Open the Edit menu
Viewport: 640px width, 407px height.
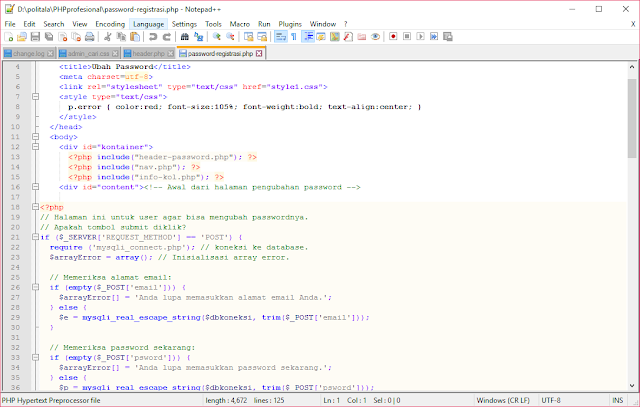(29, 24)
